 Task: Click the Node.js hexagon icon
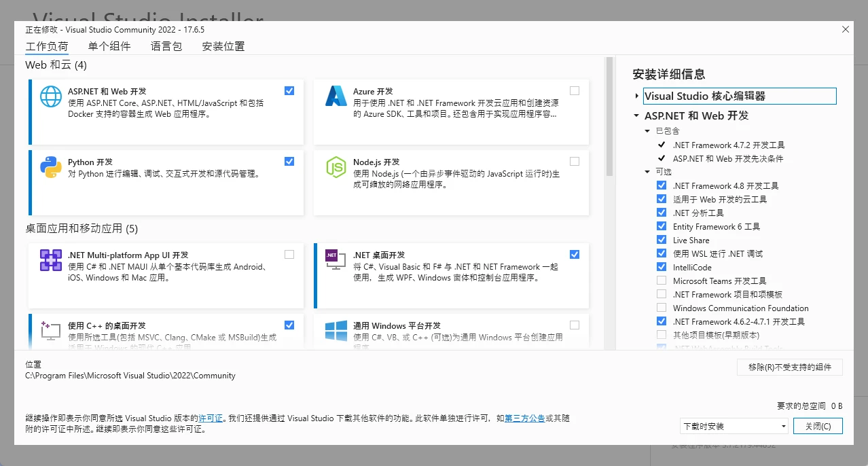(336, 167)
